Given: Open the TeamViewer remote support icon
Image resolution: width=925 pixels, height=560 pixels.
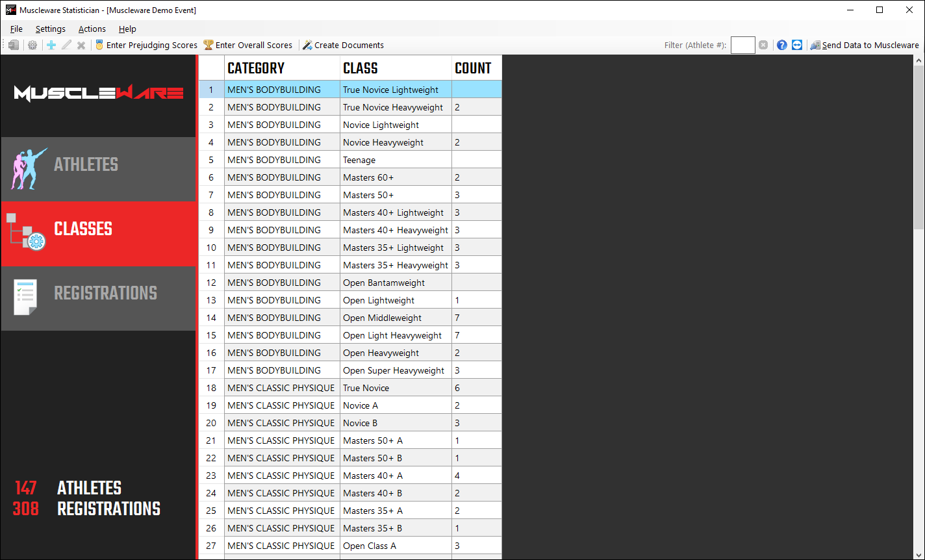Looking at the screenshot, I should click(x=797, y=45).
